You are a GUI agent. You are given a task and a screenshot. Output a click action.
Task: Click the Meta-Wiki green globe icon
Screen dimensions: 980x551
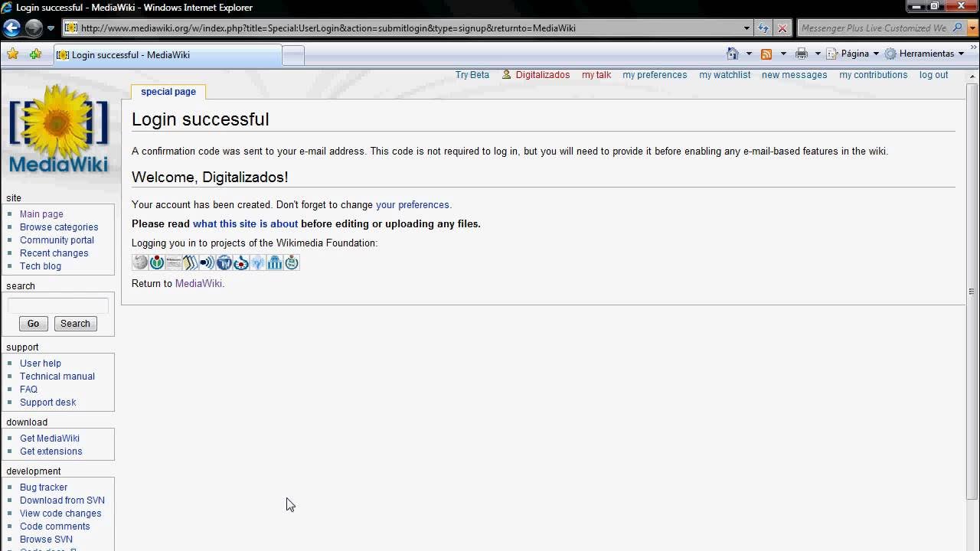point(292,262)
